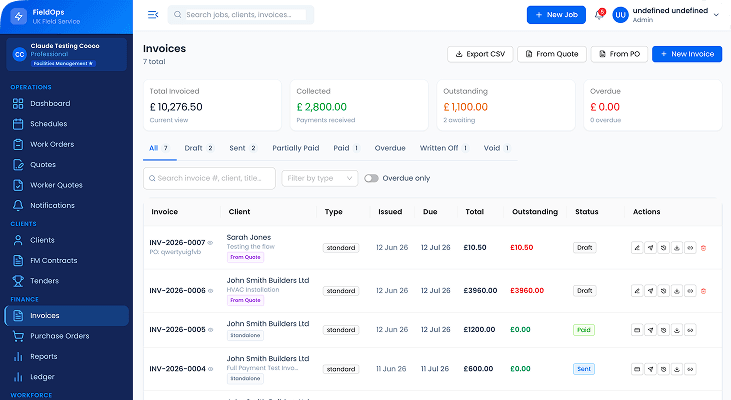
Task: Open Purchase Orders in the sidebar
Action: (66, 336)
